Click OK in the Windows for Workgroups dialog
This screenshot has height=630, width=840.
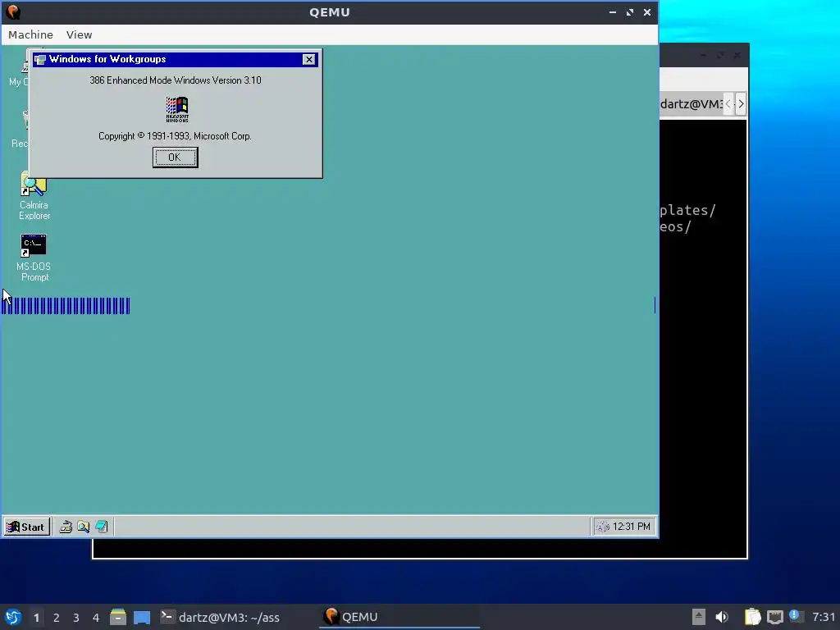[176, 157]
